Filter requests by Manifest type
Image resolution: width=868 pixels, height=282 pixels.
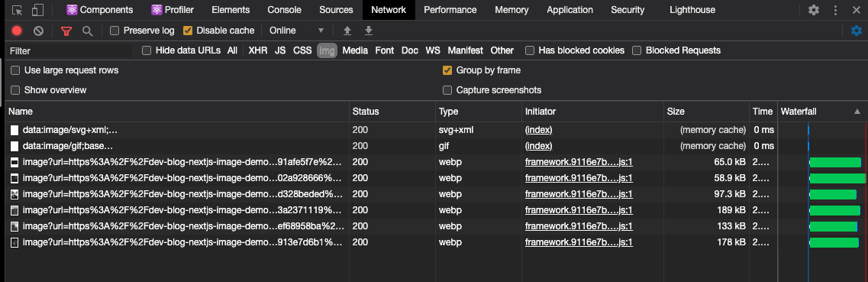point(466,50)
